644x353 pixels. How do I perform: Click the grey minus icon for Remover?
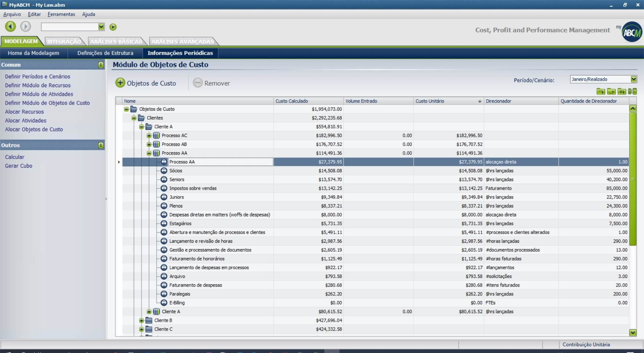click(198, 83)
